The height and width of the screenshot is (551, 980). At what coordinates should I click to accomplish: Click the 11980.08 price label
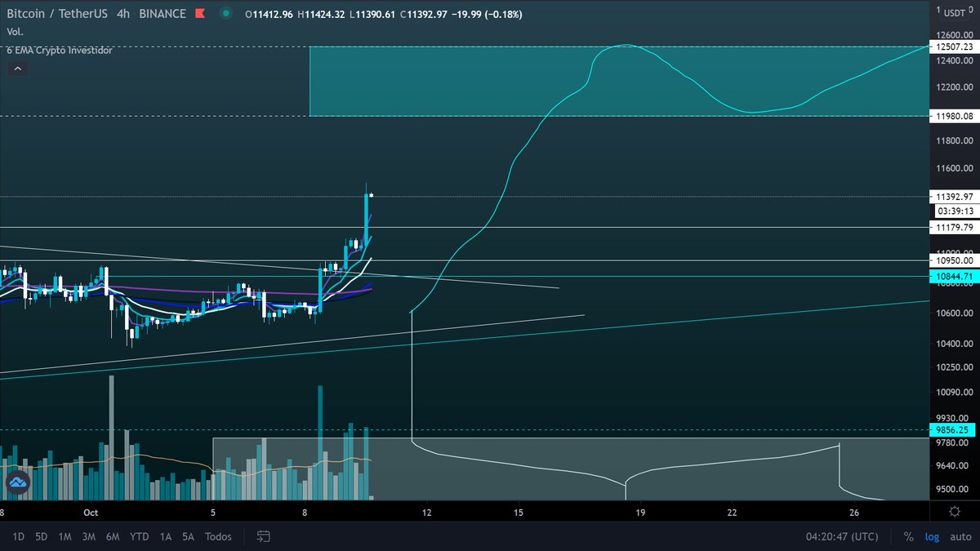[954, 116]
